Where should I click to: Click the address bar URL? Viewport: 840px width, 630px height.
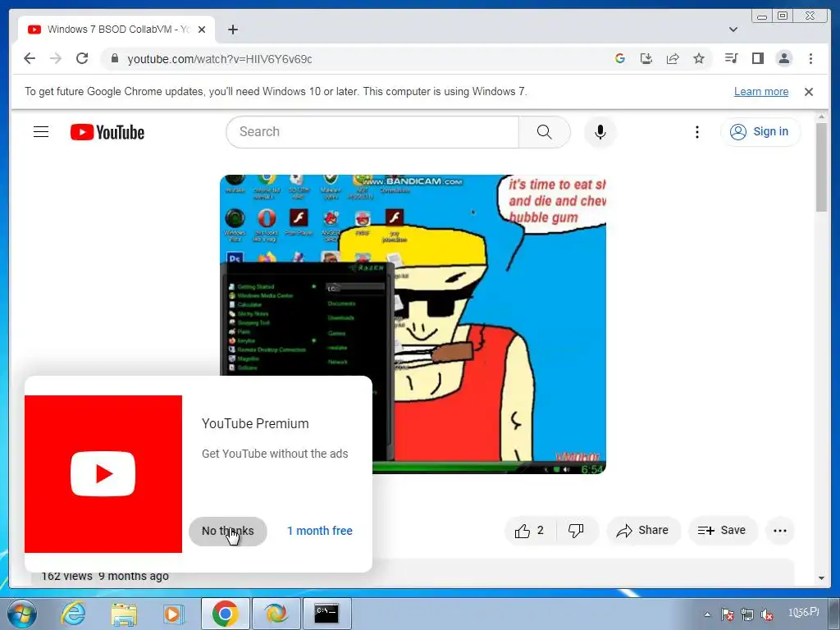[x=220, y=59]
